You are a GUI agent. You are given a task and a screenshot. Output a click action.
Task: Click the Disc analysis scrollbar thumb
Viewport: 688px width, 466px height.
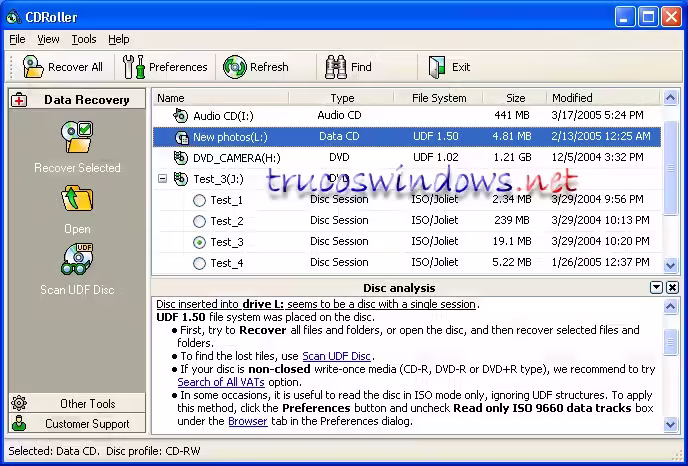click(x=670, y=342)
